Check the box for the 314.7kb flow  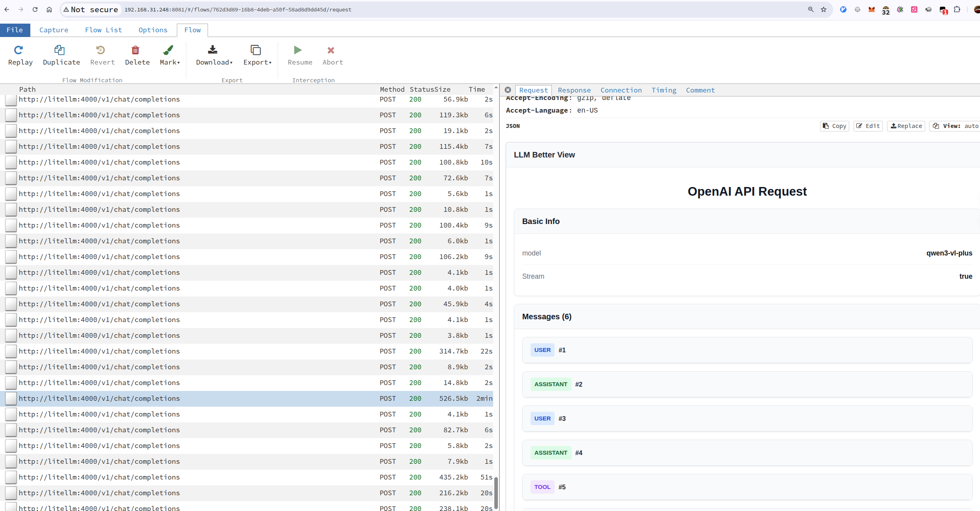[x=11, y=351]
